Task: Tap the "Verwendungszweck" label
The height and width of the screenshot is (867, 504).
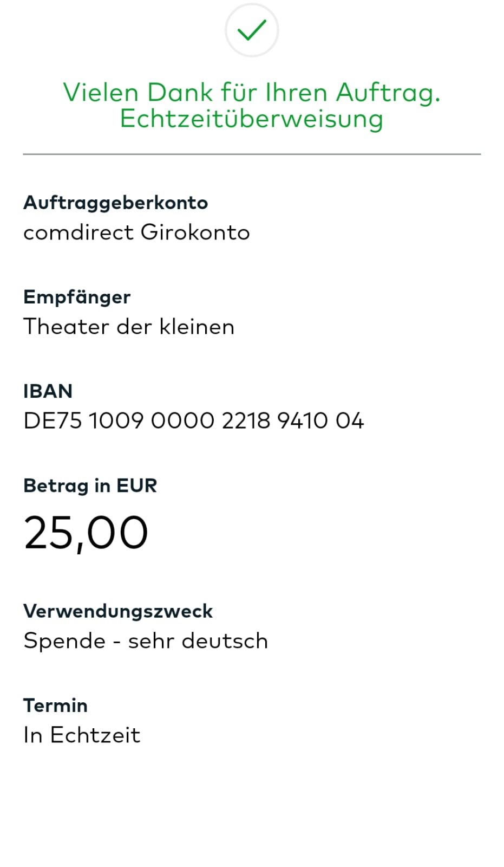Action: pos(118,611)
